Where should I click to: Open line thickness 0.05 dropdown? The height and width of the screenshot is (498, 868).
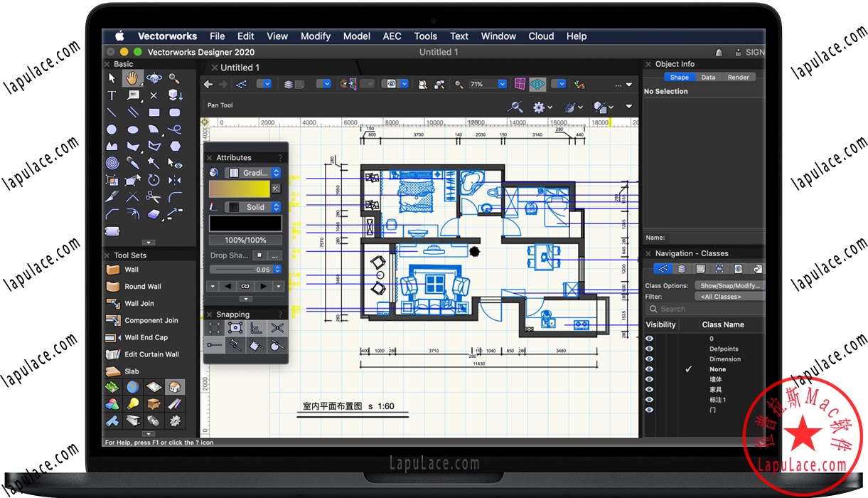pos(277,270)
